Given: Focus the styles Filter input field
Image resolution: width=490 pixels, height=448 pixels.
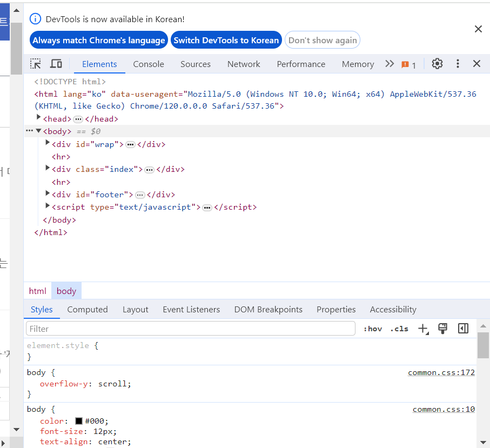Looking at the screenshot, I should pyautogui.click(x=191, y=329).
